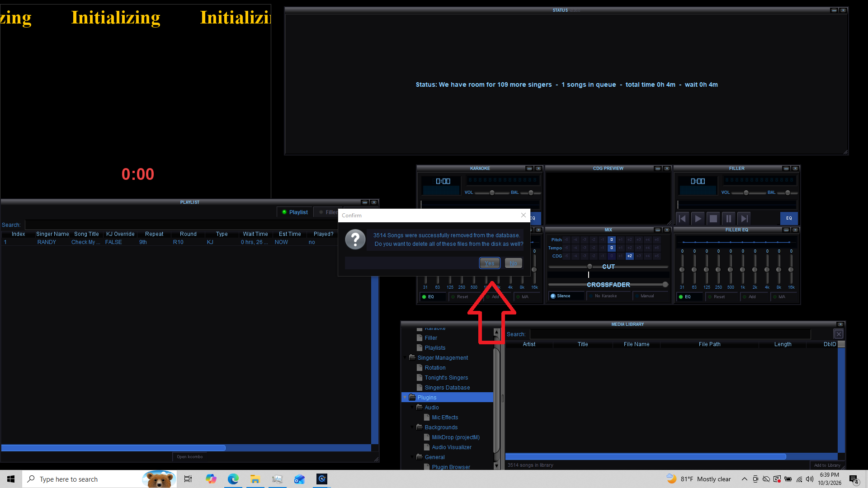The image size is (868, 488).
Task: Open Task View from the taskbar
Action: click(188, 479)
